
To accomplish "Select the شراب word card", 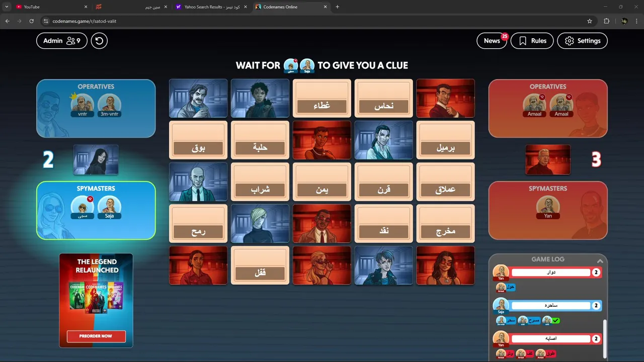I will [x=260, y=182].
